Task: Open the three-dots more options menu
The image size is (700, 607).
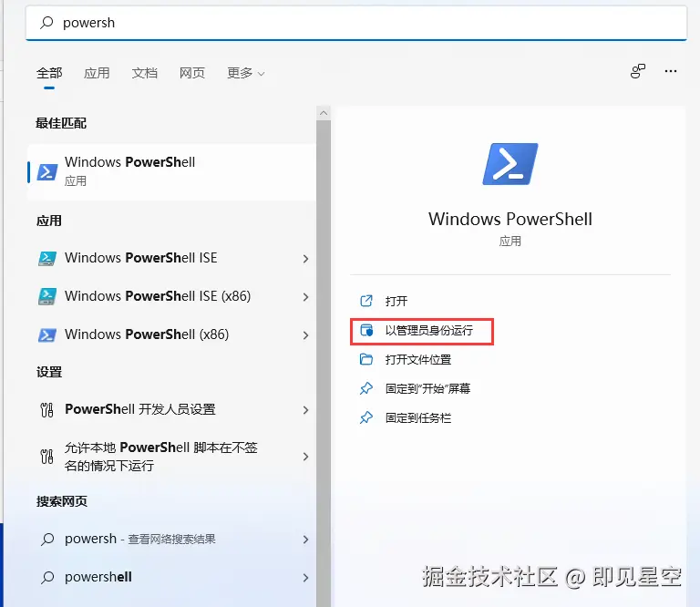Action: [x=671, y=71]
